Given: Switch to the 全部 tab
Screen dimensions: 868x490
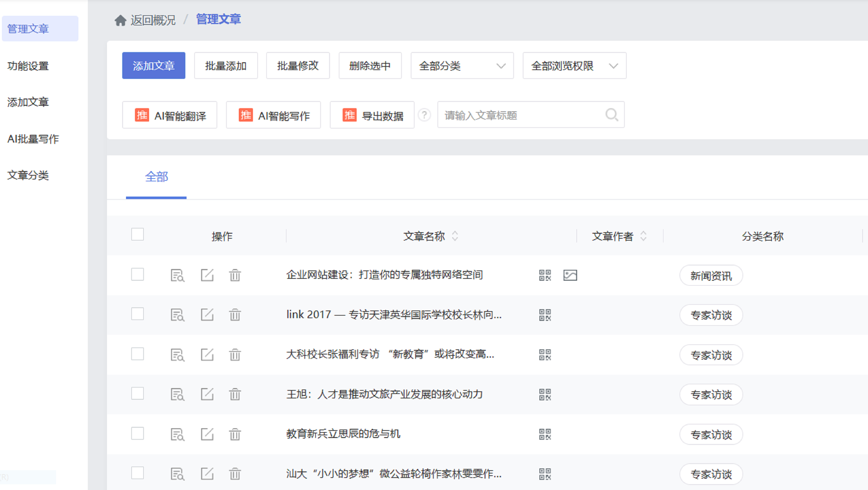Looking at the screenshot, I should click(156, 177).
